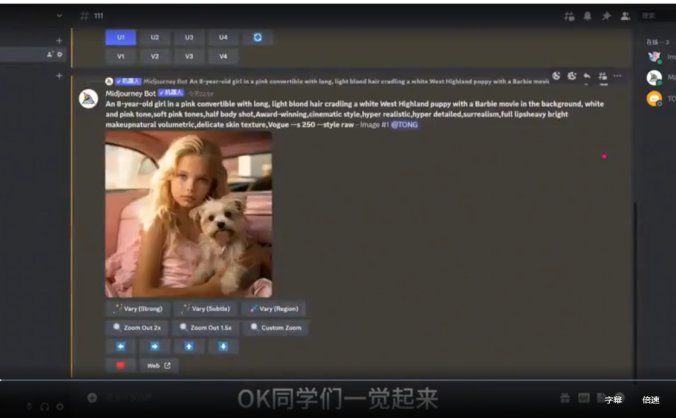Toggle the member list icon
Screen dimensions: 676x418
tap(625, 16)
